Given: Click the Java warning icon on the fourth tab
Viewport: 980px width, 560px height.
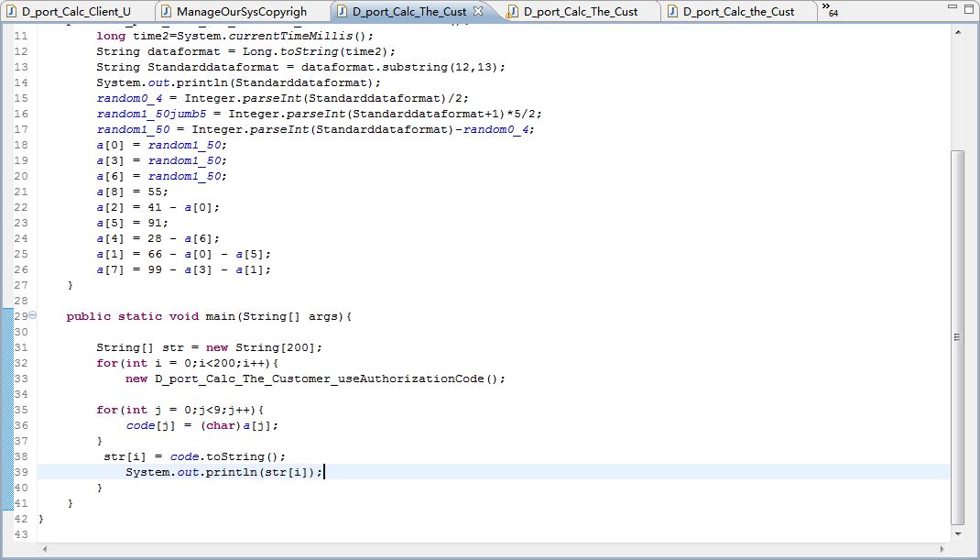Looking at the screenshot, I should [x=513, y=11].
